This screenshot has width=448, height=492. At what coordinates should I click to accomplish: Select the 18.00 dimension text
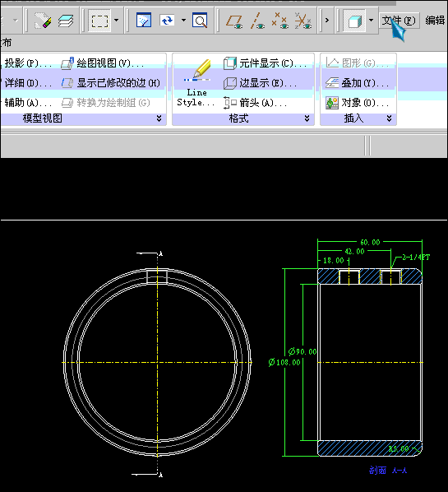tap(333, 261)
